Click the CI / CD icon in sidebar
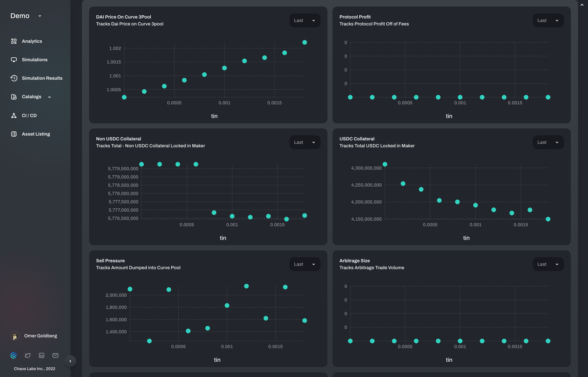The width and height of the screenshot is (588, 377). click(14, 116)
